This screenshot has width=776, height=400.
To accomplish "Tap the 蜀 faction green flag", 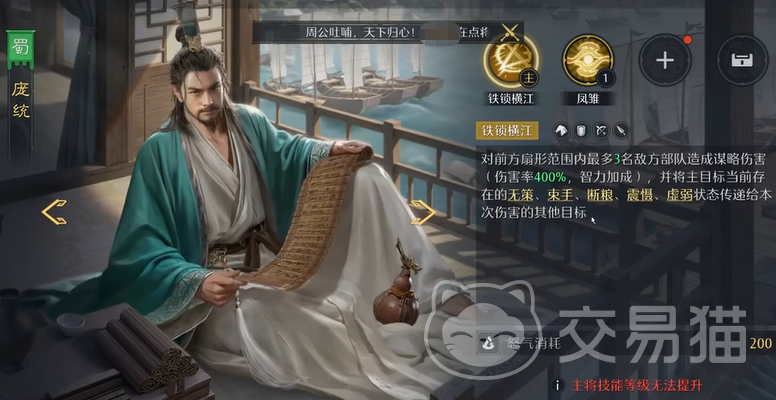I will point(20,50).
